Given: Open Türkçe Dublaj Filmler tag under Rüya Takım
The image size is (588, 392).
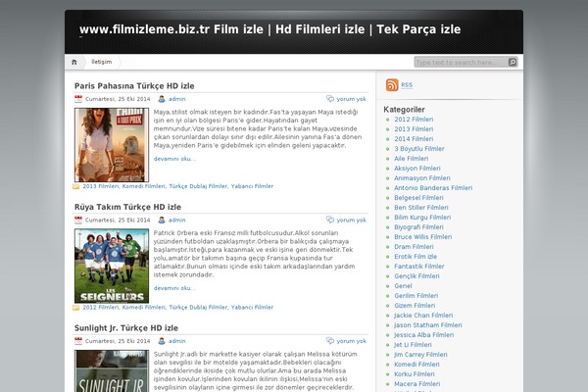Looking at the screenshot, I should click(198, 307).
